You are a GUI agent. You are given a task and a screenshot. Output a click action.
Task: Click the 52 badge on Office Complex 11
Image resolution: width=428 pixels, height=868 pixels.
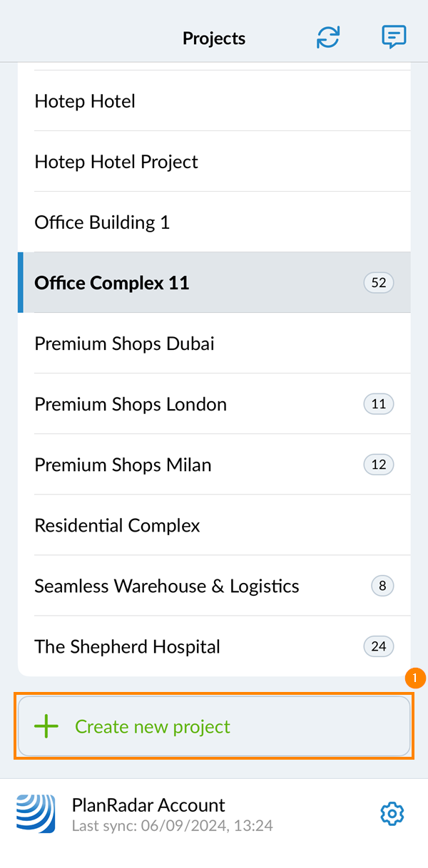pyautogui.click(x=378, y=283)
